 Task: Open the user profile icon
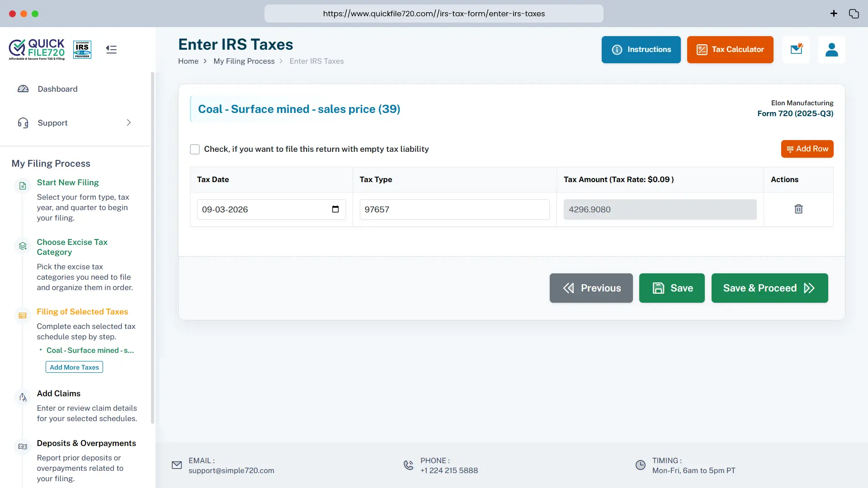832,50
